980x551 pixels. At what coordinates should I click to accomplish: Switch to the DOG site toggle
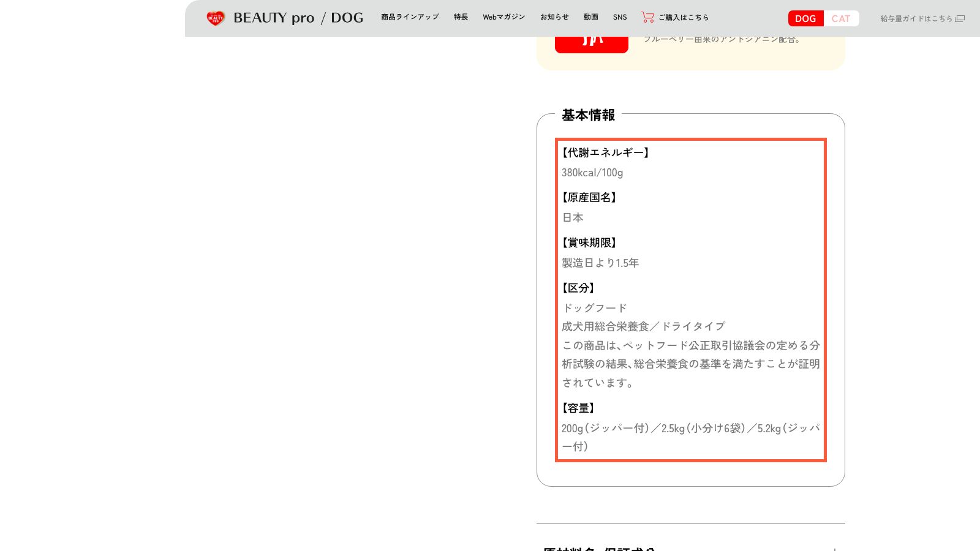coord(805,18)
